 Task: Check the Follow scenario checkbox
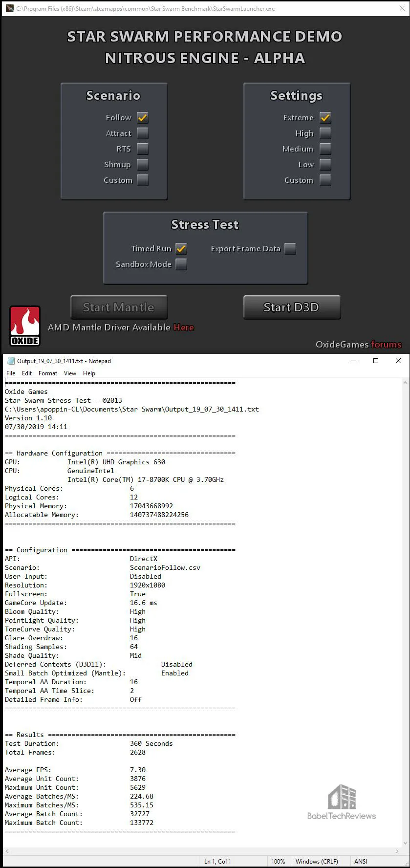tap(142, 118)
